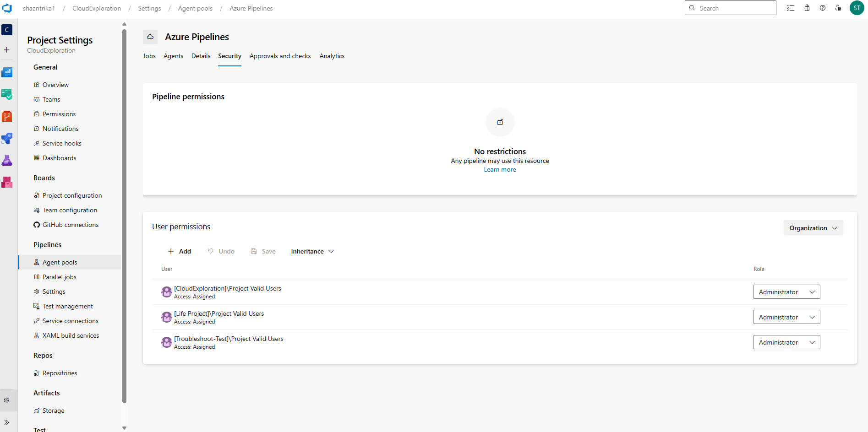Open the Test Plans flask icon

(7, 160)
